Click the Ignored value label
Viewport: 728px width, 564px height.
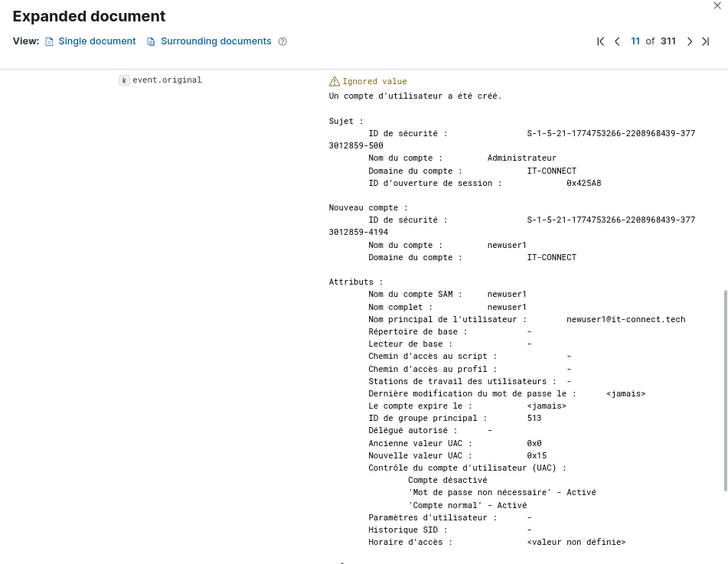(x=374, y=81)
